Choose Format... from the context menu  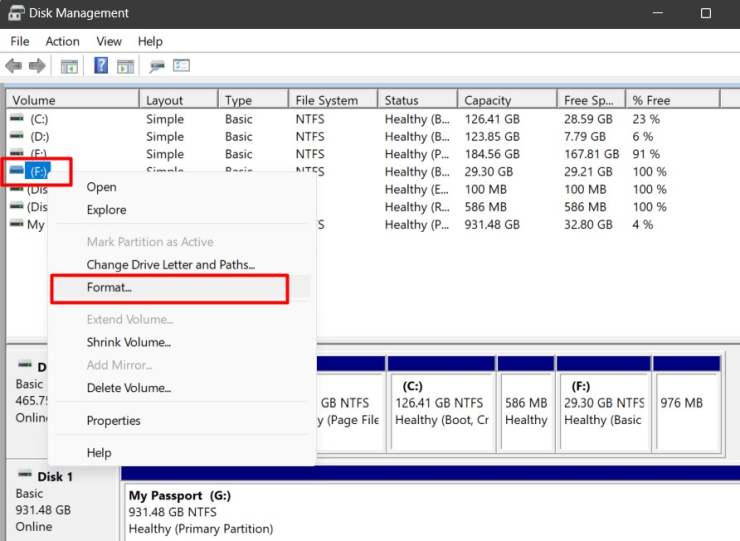point(109,288)
